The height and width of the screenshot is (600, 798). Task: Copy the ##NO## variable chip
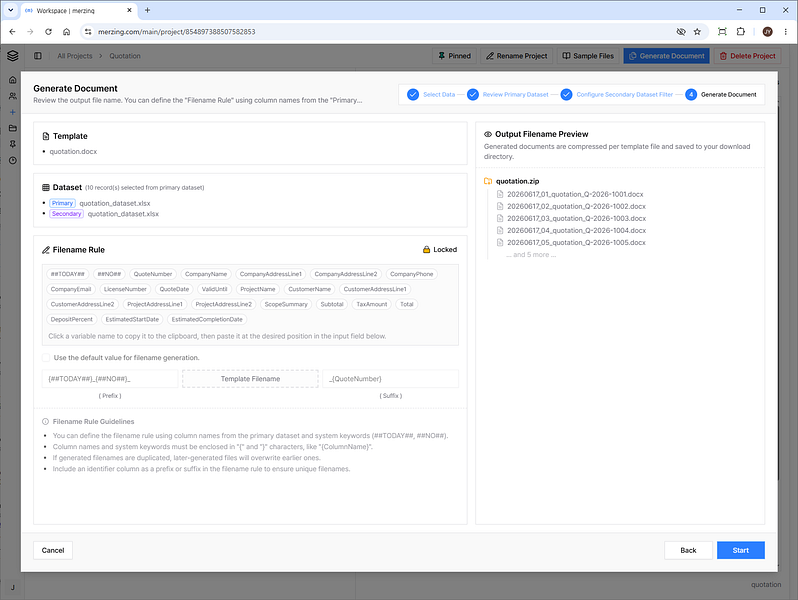coord(109,274)
